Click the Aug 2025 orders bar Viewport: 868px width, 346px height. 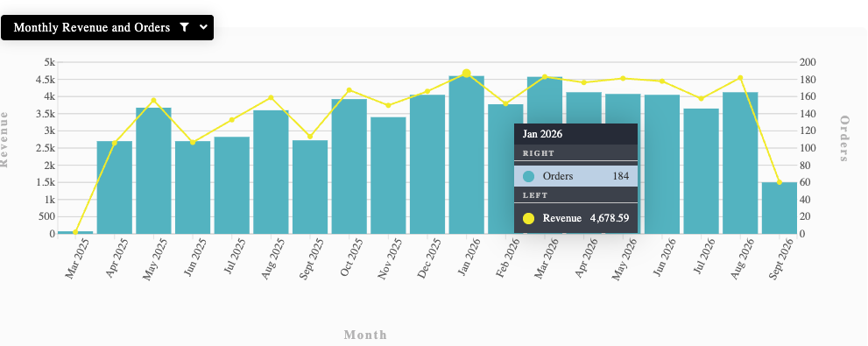pos(272,172)
